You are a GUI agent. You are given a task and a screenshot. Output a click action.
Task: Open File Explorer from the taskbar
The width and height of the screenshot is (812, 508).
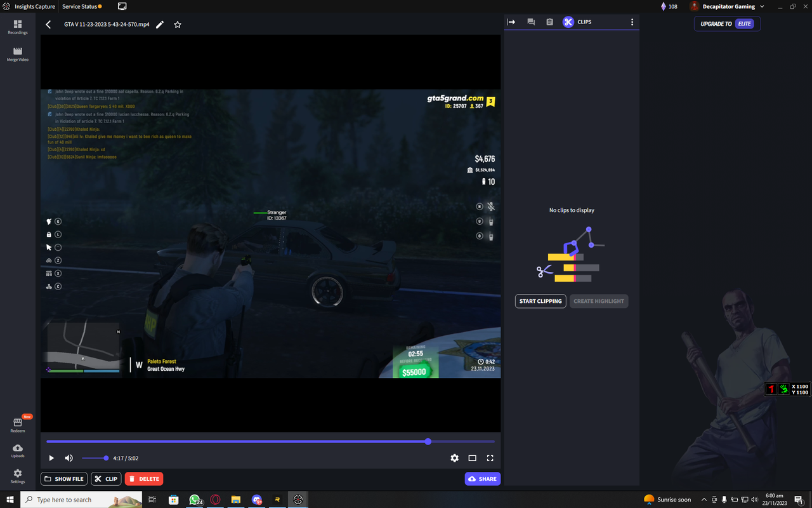pyautogui.click(x=235, y=500)
